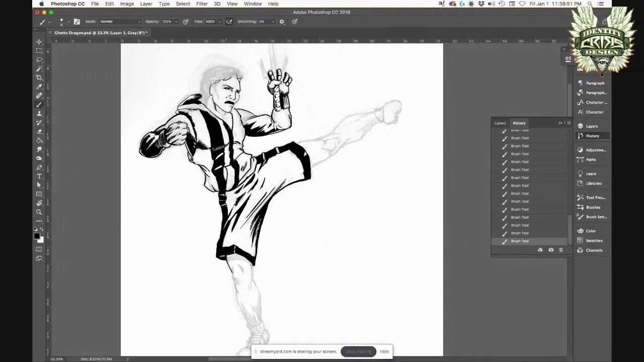Open the smoothing options gear menu
Screen dimensions: 644x362
tap(282, 22)
